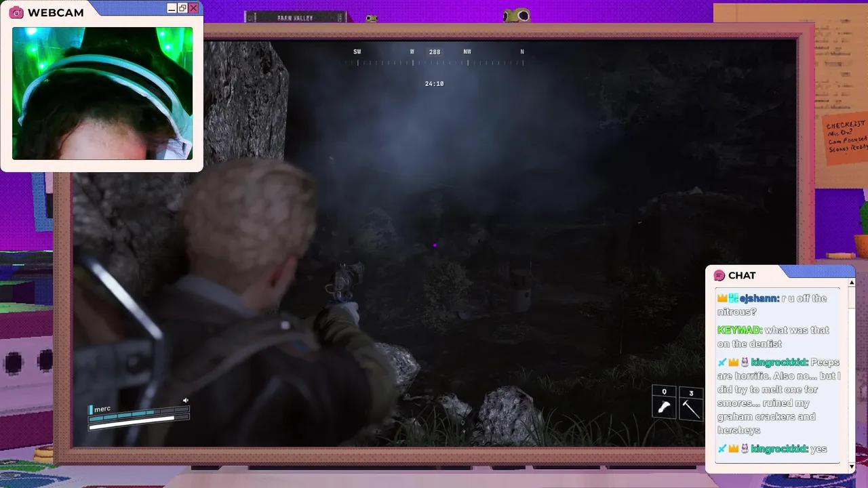
Task: Open kingrockkid's name on the Peeps message
Action: click(779, 363)
